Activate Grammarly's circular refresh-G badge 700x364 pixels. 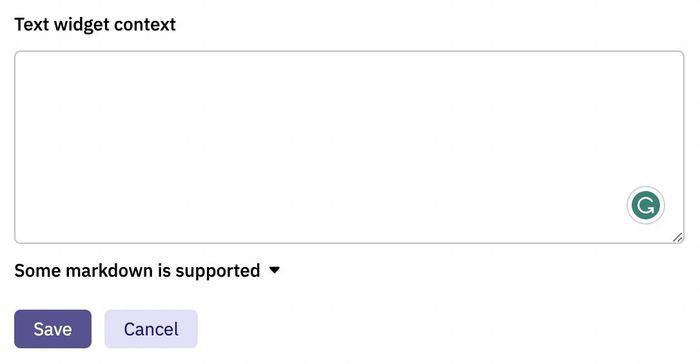pos(646,205)
